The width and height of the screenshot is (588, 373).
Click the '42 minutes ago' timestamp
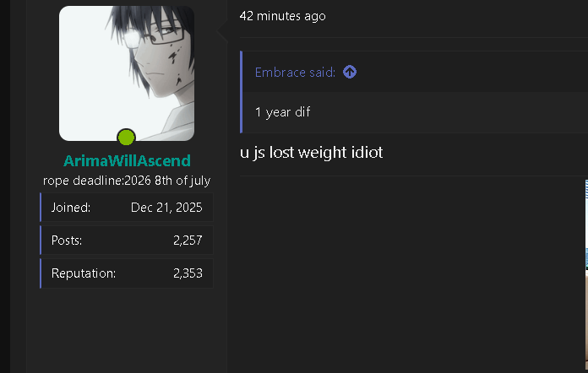pyautogui.click(x=283, y=16)
